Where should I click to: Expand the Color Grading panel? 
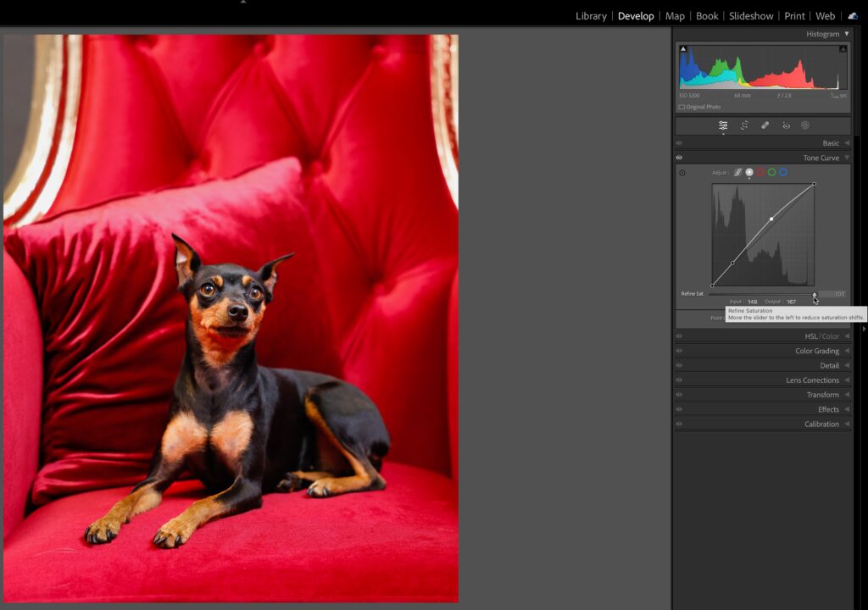816,351
